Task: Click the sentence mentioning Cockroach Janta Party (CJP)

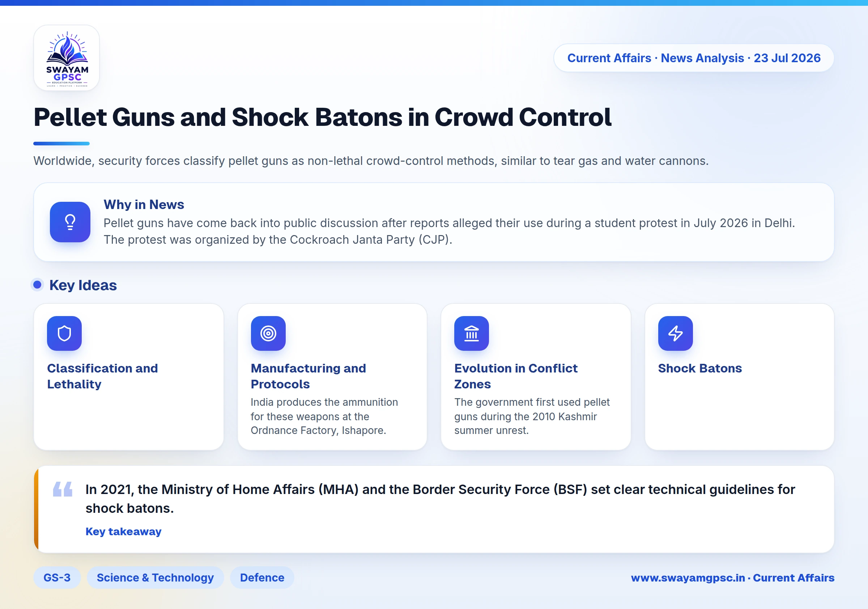Action: click(x=278, y=240)
